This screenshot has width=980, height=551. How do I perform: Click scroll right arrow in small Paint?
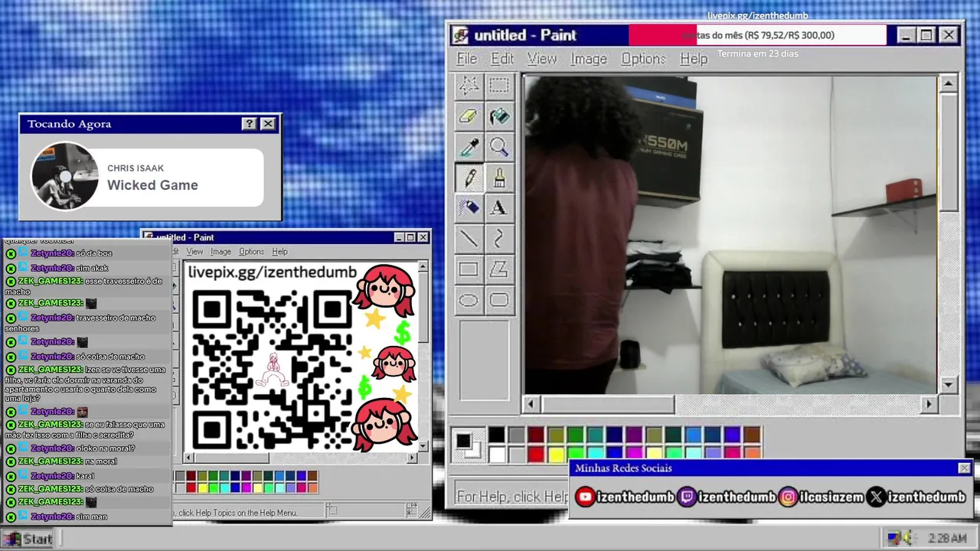tap(412, 458)
